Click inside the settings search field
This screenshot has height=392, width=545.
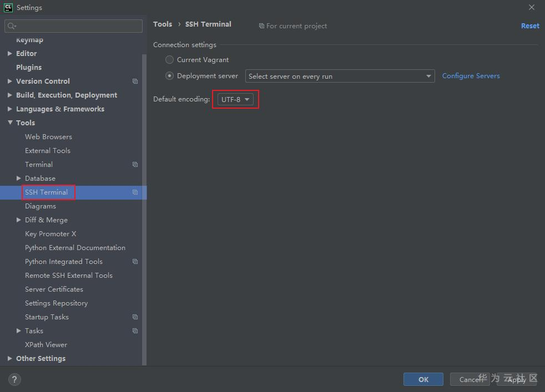(x=78, y=26)
